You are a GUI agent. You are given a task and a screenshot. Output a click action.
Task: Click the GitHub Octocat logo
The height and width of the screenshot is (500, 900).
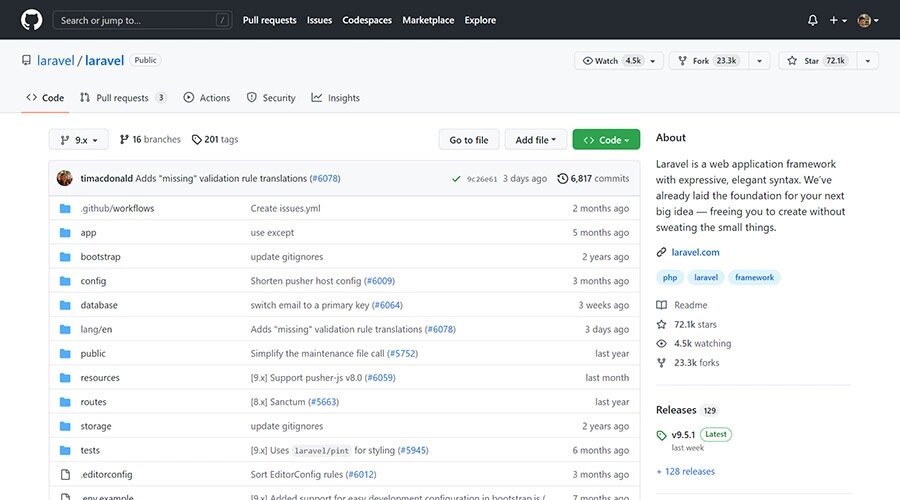(x=32, y=20)
